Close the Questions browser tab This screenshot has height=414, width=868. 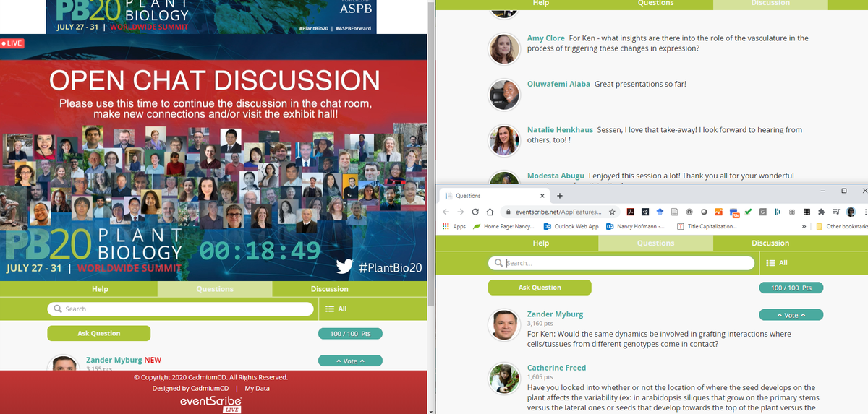point(542,196)
